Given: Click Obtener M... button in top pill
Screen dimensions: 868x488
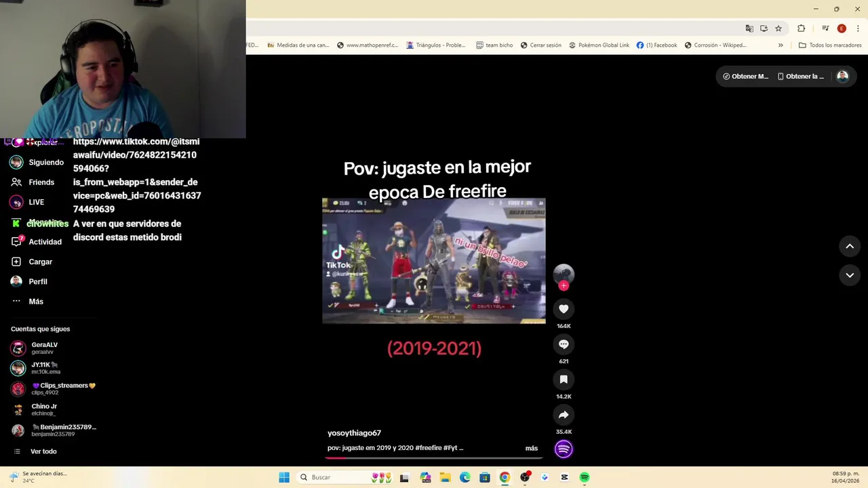Looking at the screenshot, I should tap(746, 77).
